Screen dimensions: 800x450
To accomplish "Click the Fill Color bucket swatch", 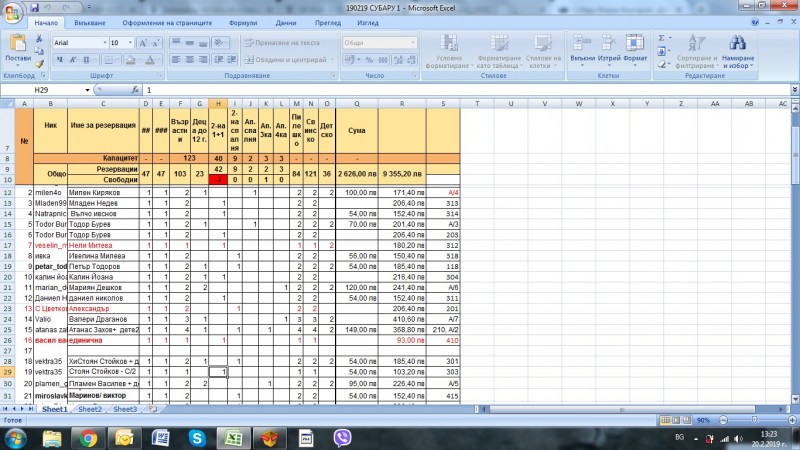I will click(131, 60).
